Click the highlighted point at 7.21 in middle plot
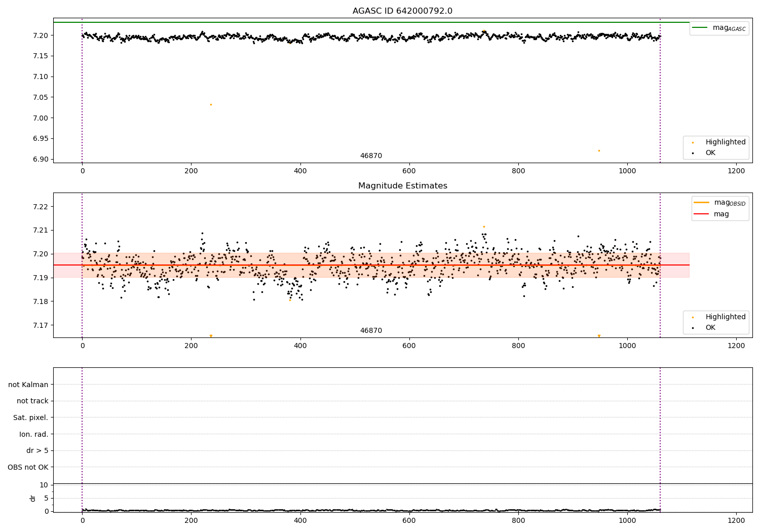The image size is (760, 532). click(x=484, y=226)
